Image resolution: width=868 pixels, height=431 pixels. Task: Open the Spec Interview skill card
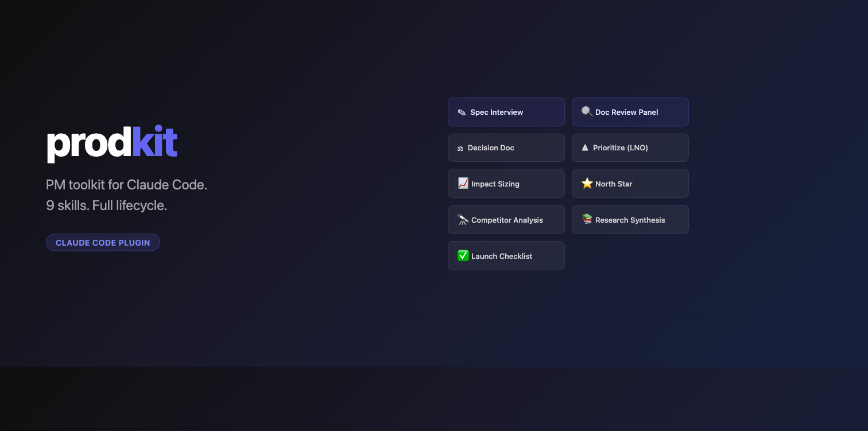click(x=506, y=112)
